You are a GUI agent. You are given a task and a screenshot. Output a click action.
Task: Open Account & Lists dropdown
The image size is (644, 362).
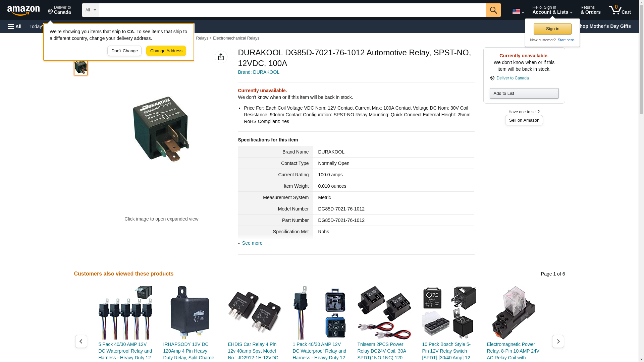pyautogui.click(x=552, y=10)
